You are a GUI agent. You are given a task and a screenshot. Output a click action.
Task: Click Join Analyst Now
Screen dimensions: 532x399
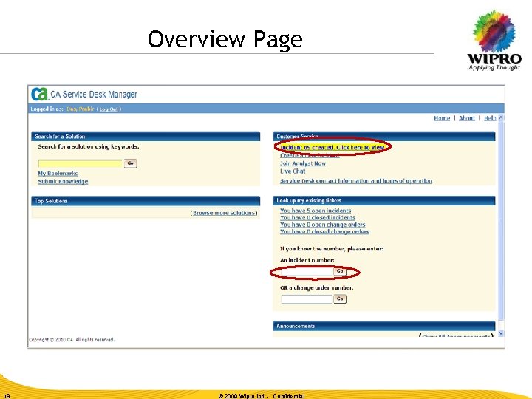point(303,163)
